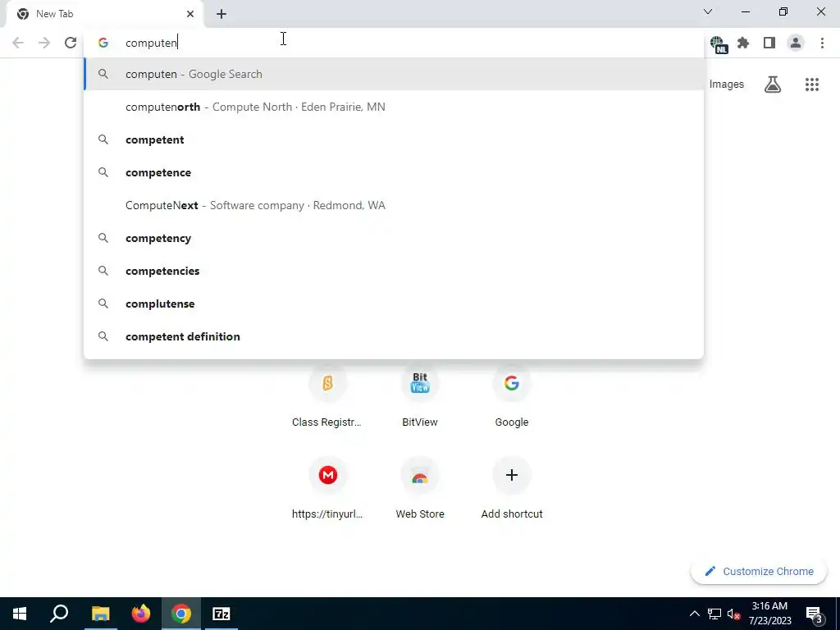Open the https://tinyurl... shortcut
840x630 pixels.
pyautogui.click(x=327, y=489)
